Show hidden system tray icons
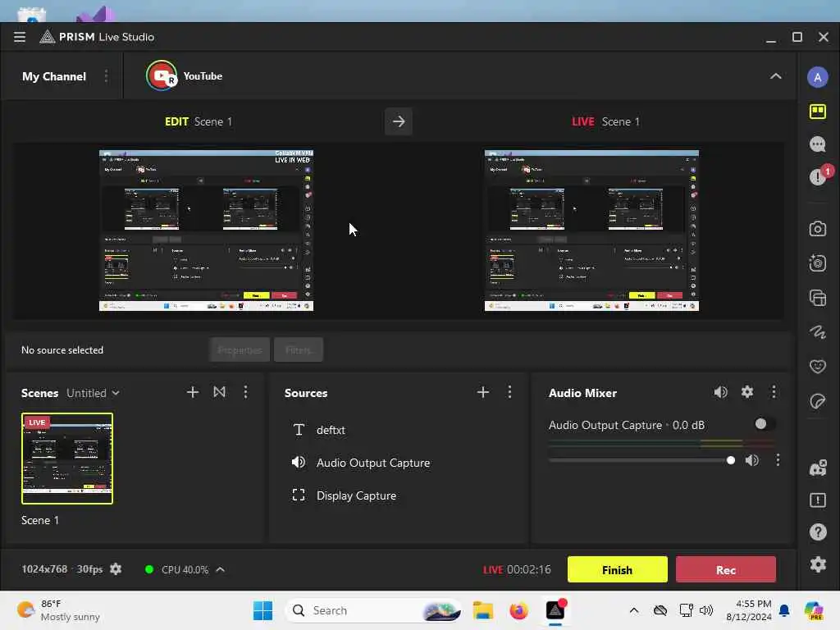This screenshot has height=630, width=840. [634, 610]
